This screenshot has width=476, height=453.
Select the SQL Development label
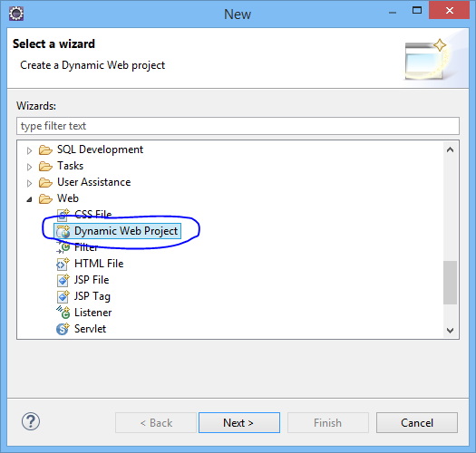[100, 149]
